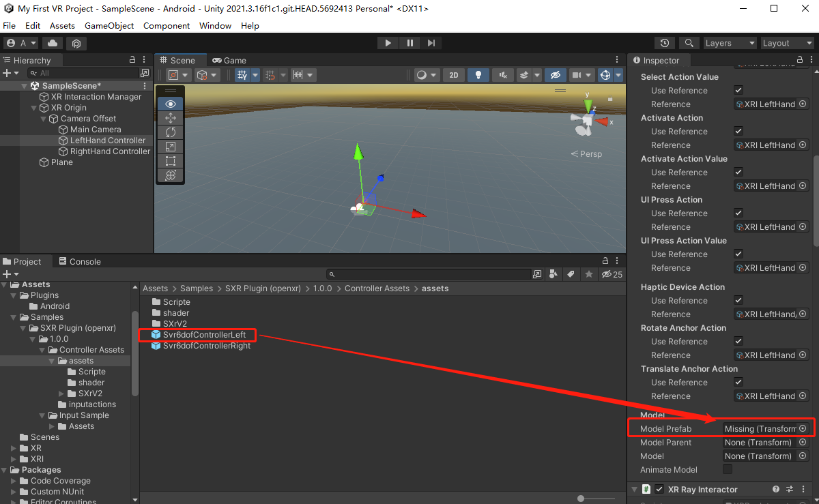819x504 pixels.
Task: Select Svr6dofControllerLeft prefab asset
Action: (203, 335)
